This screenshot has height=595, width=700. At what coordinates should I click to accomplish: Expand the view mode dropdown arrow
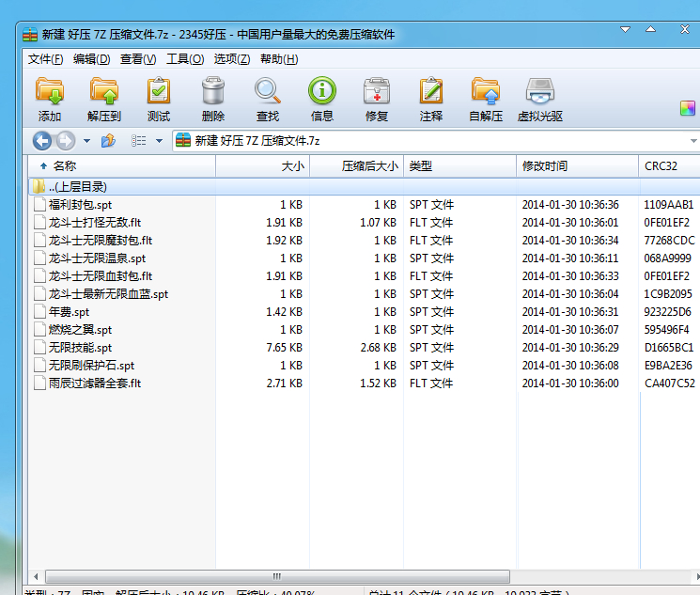[x=159, y=141]
